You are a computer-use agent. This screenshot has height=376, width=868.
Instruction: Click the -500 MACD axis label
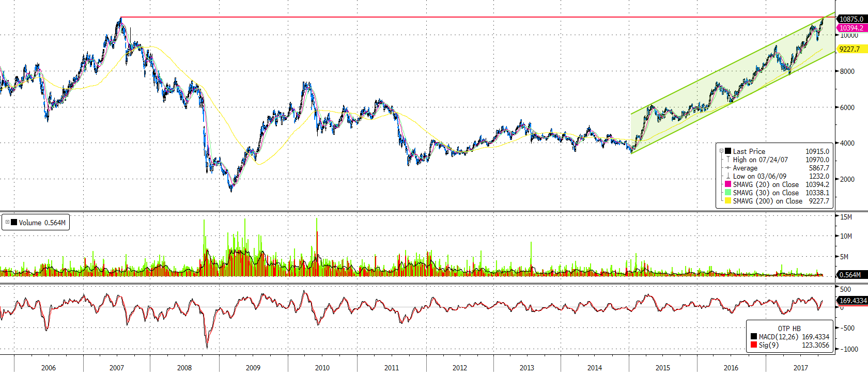847,328
